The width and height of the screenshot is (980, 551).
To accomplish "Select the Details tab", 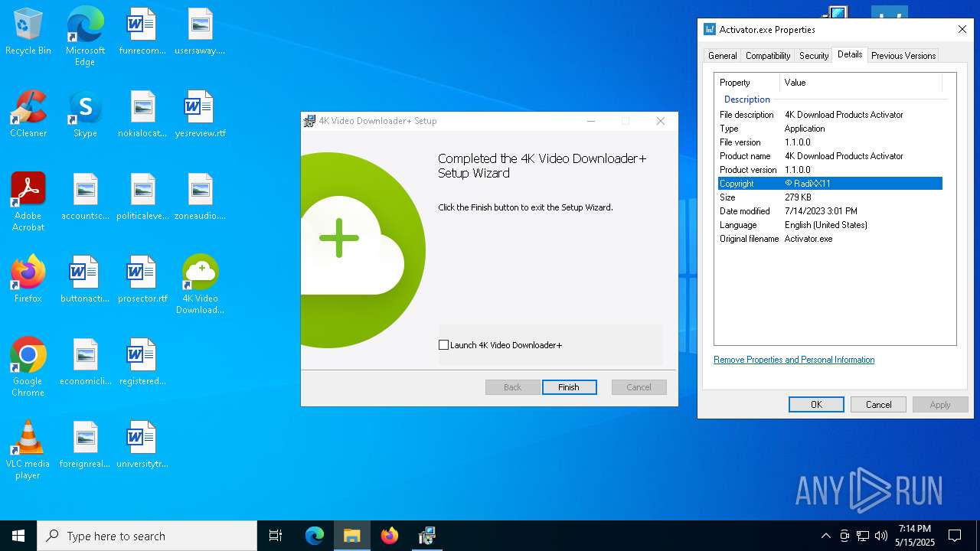I will point(850,54).
